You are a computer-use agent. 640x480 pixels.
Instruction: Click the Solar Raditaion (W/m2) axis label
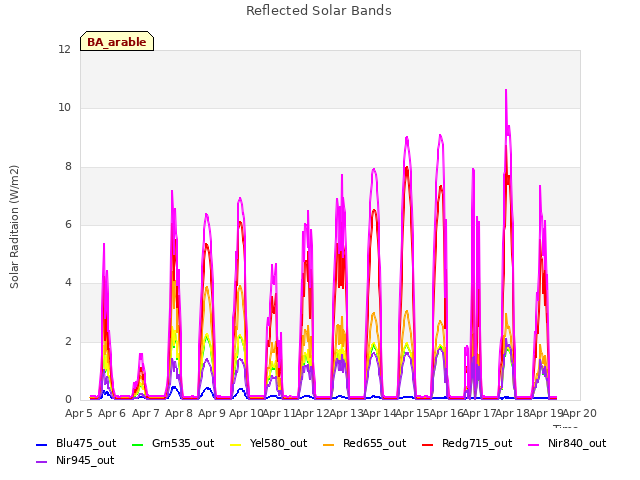14,227
